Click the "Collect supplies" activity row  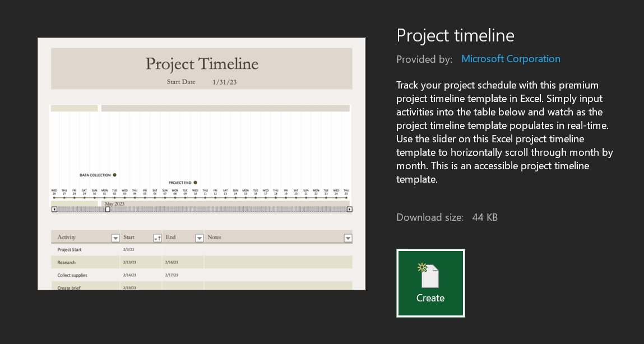tap(202, 275)
